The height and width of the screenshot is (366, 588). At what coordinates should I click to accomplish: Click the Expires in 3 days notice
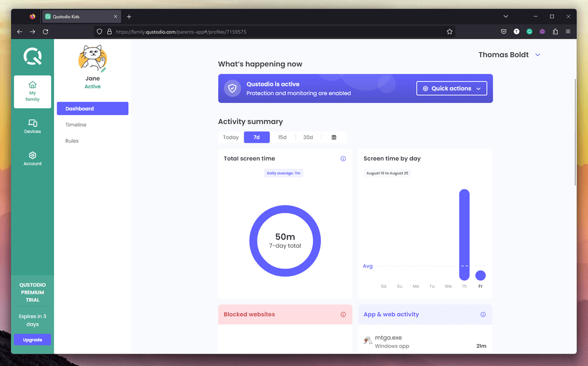click(32, 320)
